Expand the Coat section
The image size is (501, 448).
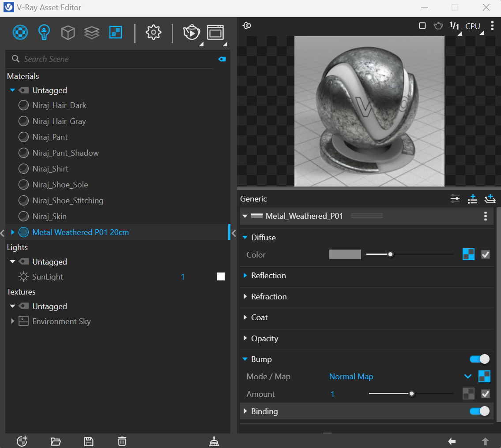(x=245, y=317)
